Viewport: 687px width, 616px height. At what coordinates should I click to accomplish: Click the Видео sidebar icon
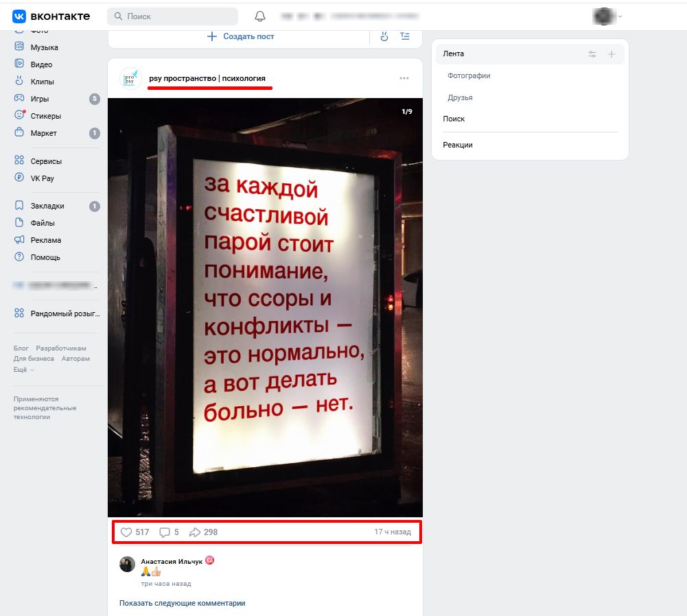(19, 64)
